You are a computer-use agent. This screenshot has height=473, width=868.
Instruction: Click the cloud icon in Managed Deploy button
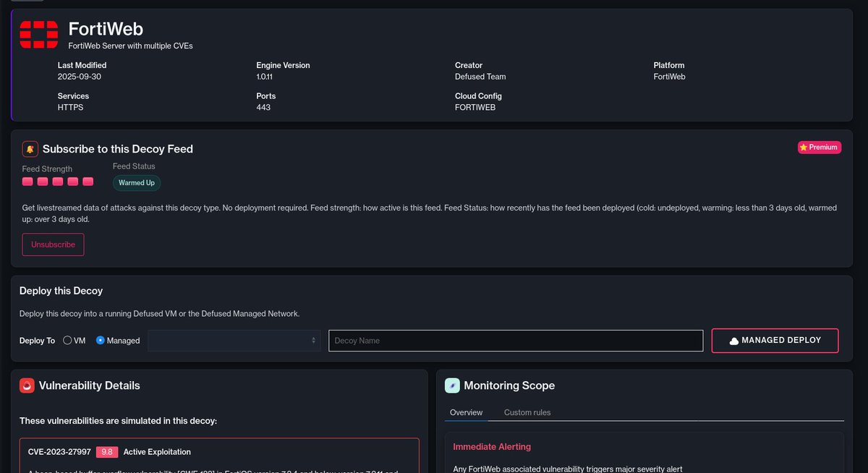[734, 341]
